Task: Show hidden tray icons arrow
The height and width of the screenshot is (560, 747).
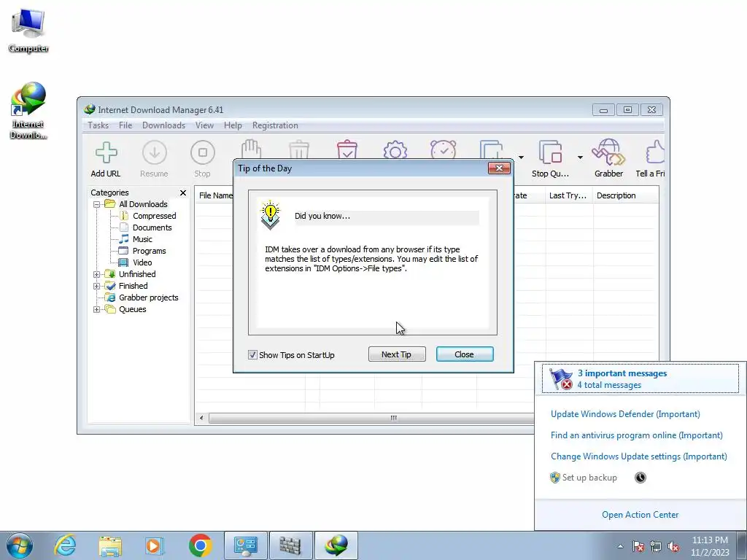Action: point(620,546)
